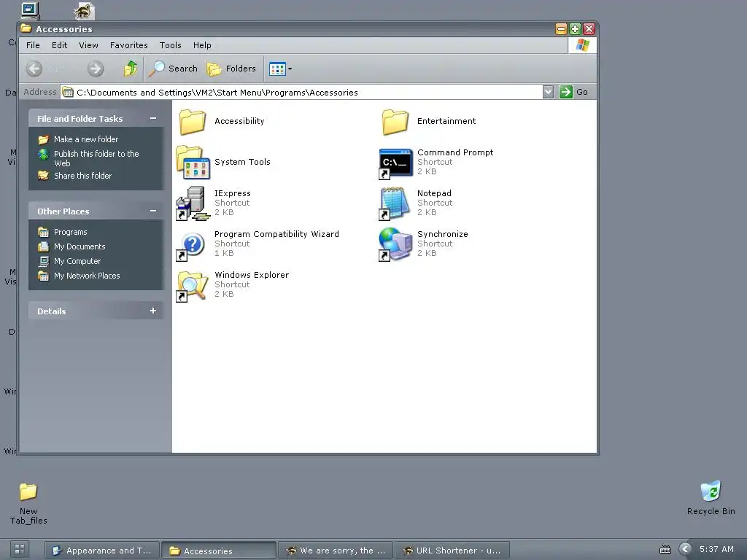
Task: Open the Accessibility folder icon
Action: coord(193,122)
